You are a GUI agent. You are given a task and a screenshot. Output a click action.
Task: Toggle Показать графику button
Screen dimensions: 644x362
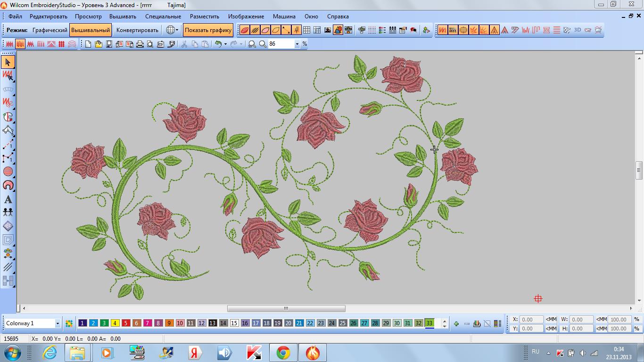(208, 30)
